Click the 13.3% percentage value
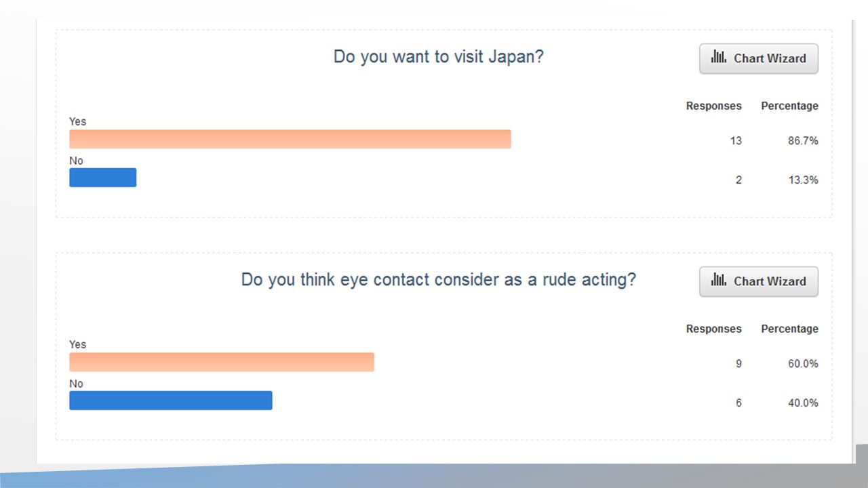The image size is (868, 488). [803, 180]
